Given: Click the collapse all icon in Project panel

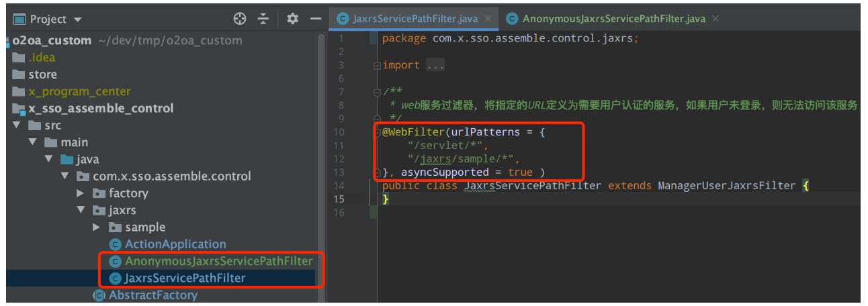Looking at the screenshot, I should (x=263, y=19).
